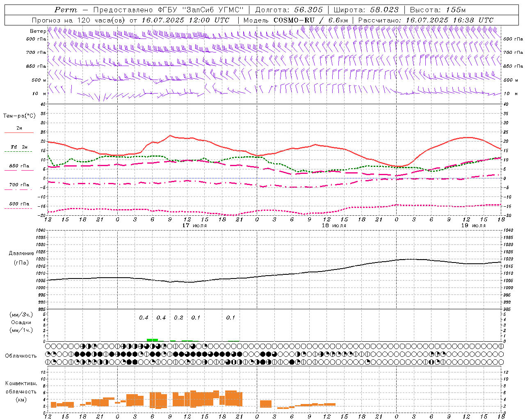Select the Долгота: 56.305 longitude value
The height and width of the screenshot is (420, 525).
tap(289, 10)
